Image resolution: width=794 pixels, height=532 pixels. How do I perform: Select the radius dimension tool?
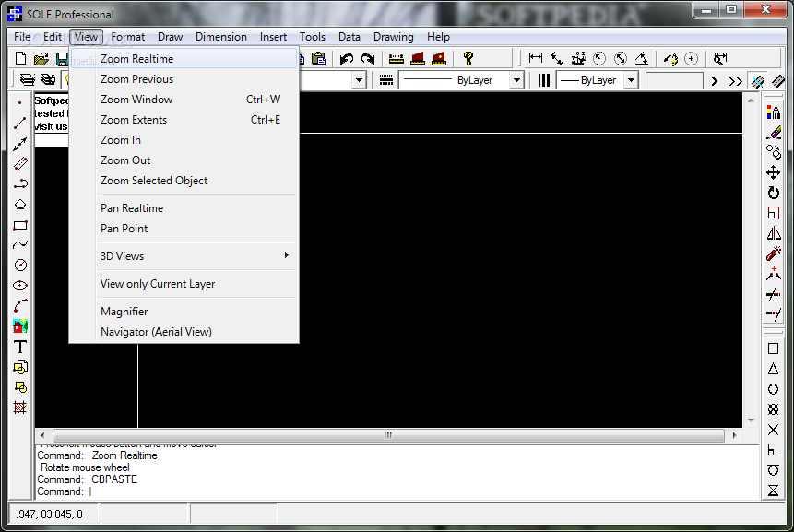pos(599,59)
